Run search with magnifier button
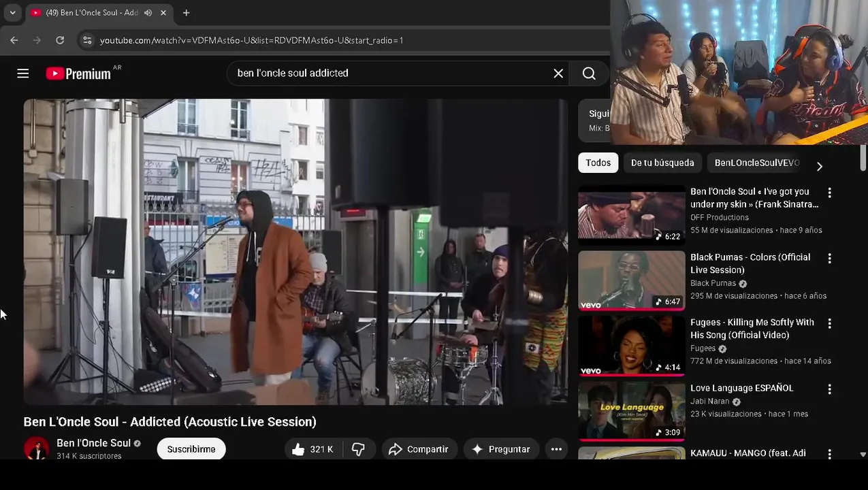Viewport: 868px width, 490px height. click(x=589, y=73)
